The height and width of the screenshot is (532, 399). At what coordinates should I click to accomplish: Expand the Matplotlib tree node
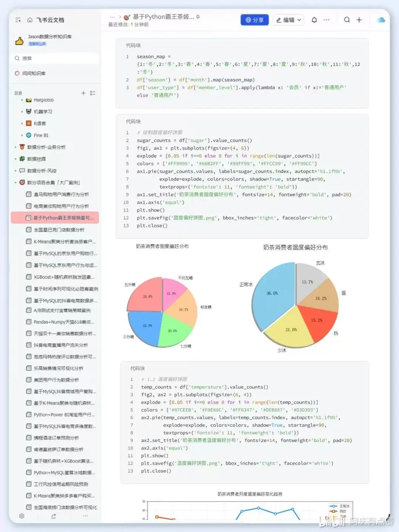coord(22,100)
